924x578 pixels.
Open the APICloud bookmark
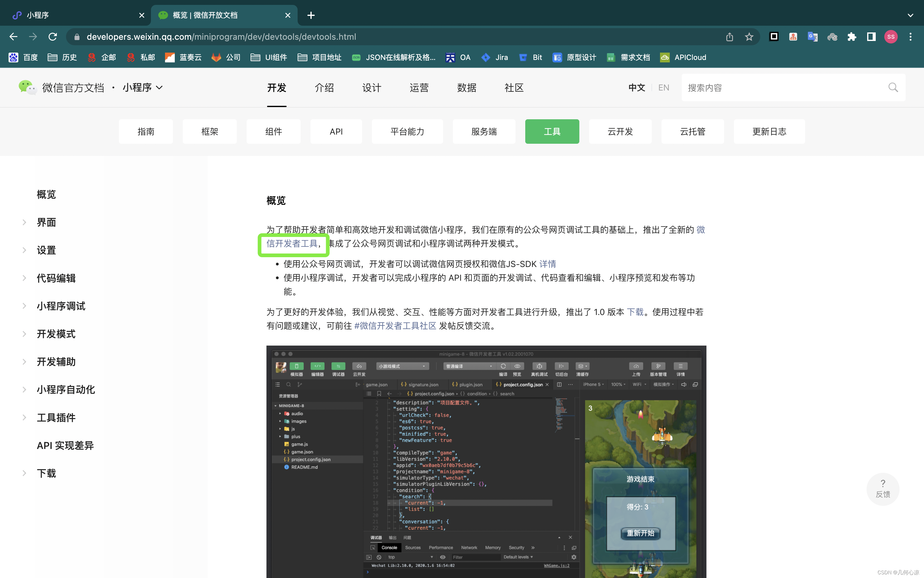point(684,57)
